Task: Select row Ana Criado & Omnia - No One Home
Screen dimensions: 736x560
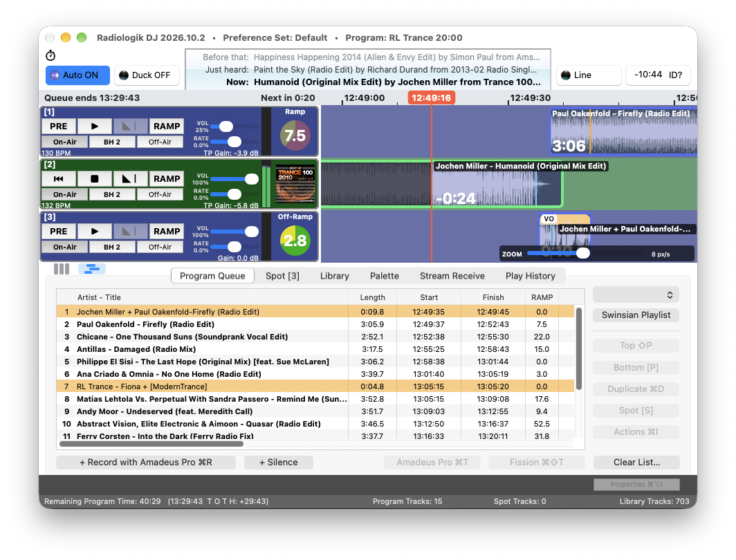Action: pos(315,374)
